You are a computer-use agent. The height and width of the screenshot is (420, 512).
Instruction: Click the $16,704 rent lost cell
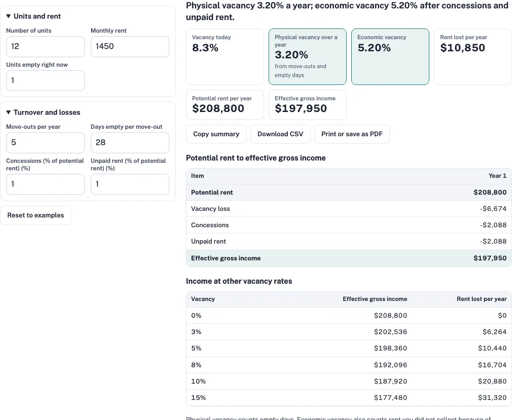(492, 365)
